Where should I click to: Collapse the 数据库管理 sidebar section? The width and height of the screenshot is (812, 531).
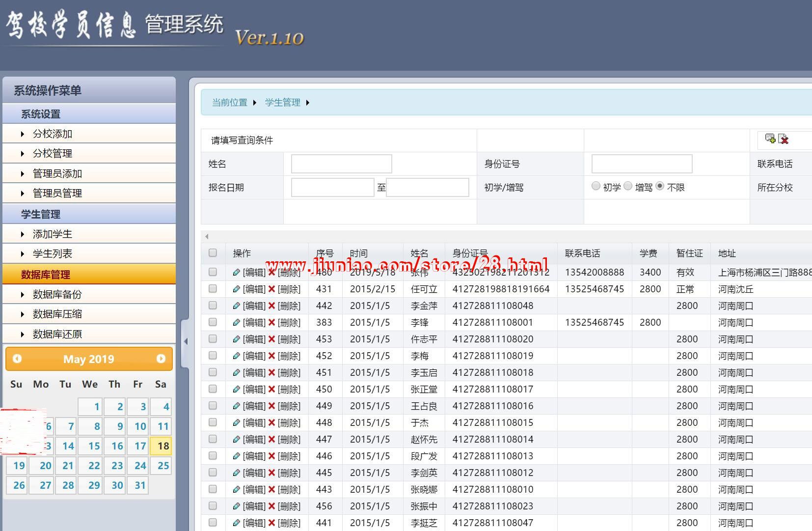[x=46, y=275]
